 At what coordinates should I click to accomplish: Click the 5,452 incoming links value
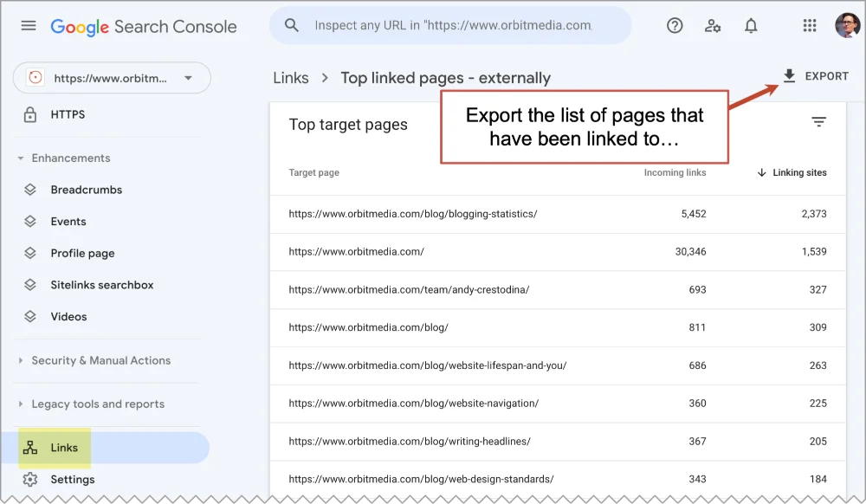pos(693,214)
